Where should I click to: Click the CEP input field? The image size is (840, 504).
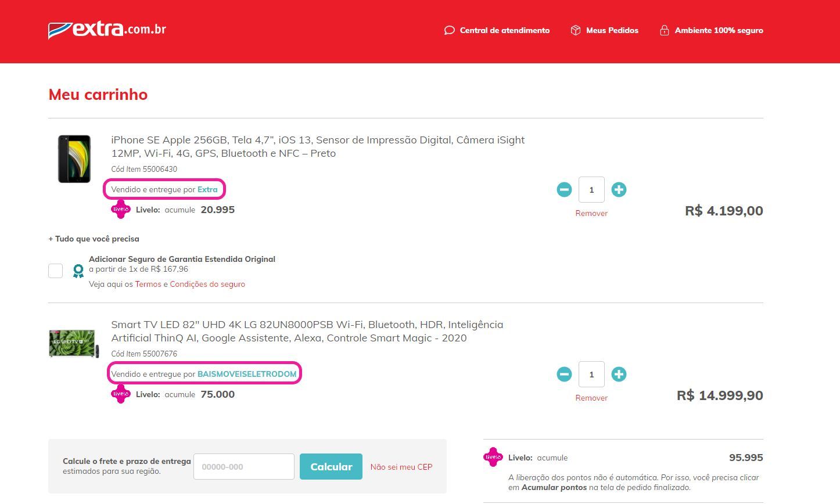pos(244,467)
